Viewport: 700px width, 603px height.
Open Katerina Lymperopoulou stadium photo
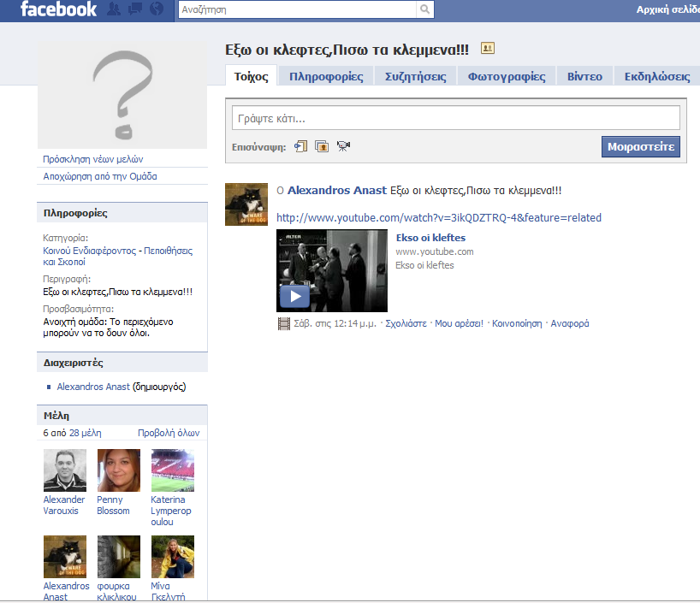coord(173,470)
